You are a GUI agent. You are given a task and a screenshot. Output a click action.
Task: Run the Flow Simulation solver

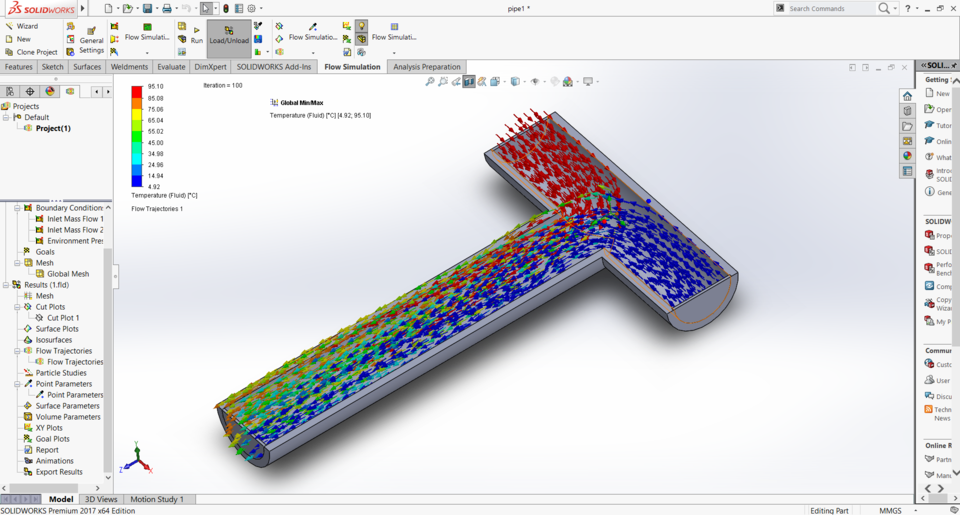(x=197, y=35)
